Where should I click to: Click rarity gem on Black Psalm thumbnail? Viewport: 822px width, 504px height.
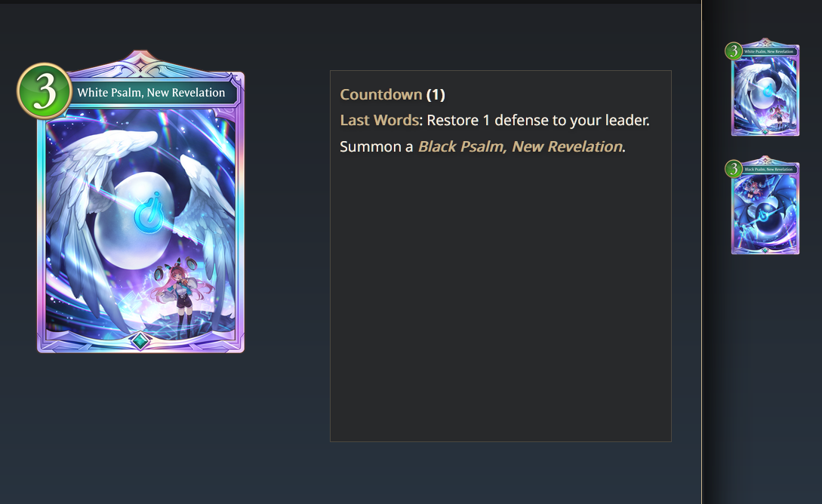click(765, 250)
